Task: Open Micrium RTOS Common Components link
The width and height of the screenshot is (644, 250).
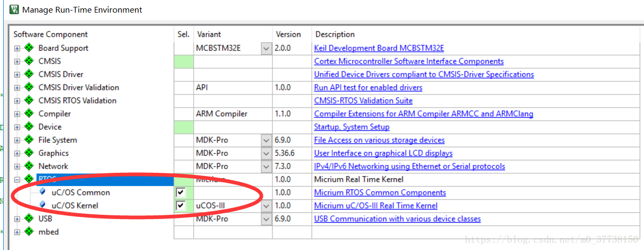Action: 380,192
